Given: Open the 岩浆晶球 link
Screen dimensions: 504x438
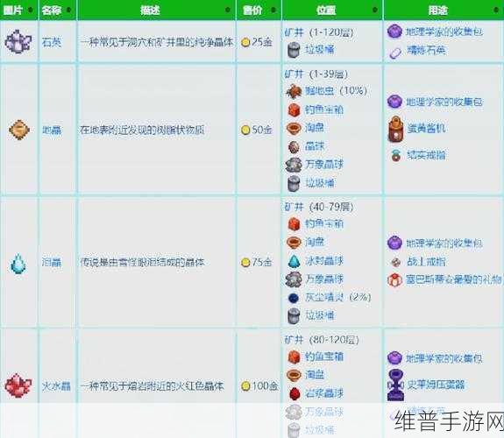Looking at the screenshot, I should pyautogui.click(x=324, y=393).
